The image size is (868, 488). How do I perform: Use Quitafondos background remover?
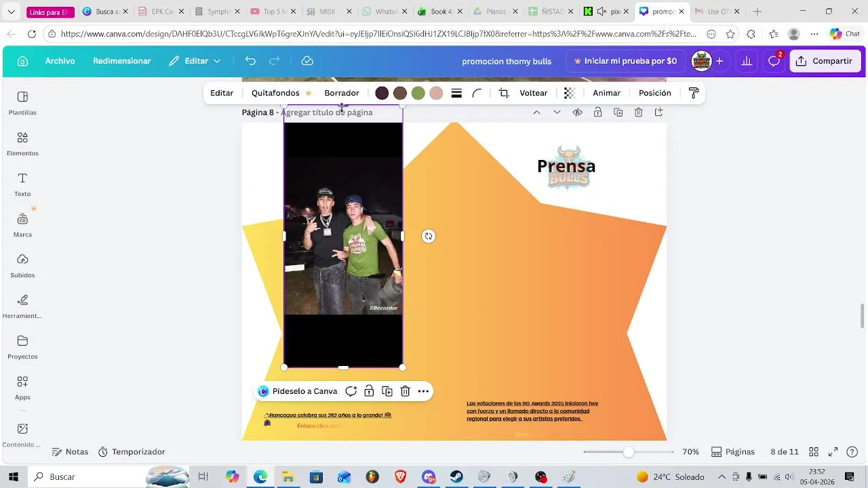tap(281, 93)
